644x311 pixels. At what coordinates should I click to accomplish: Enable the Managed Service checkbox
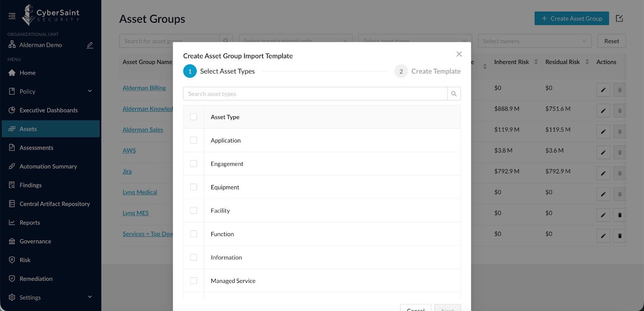pos(194,281)
